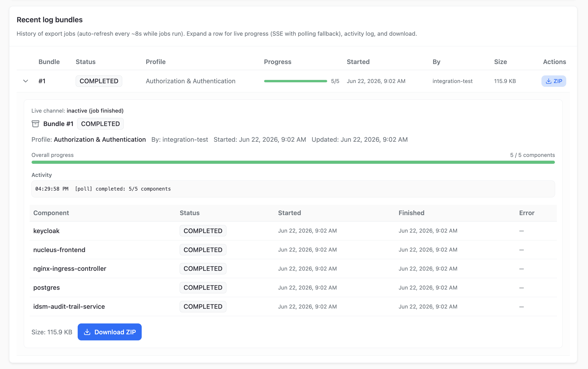Click the postgres Started timestamp
The width and height of the screenshot is (588, 369).
click(307, 288)
